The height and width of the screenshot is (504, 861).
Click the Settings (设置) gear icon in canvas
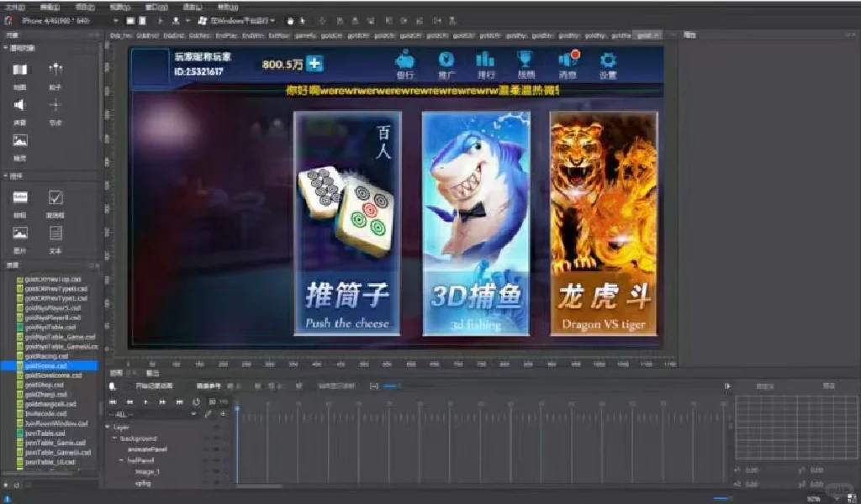click(x=608, y=60)
